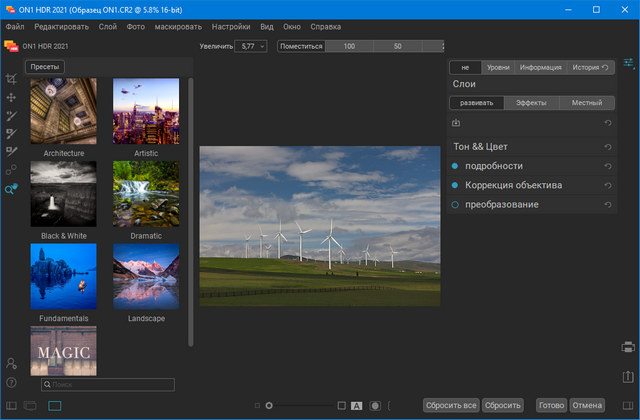Select the Move/Transform tool

point(11,97)
